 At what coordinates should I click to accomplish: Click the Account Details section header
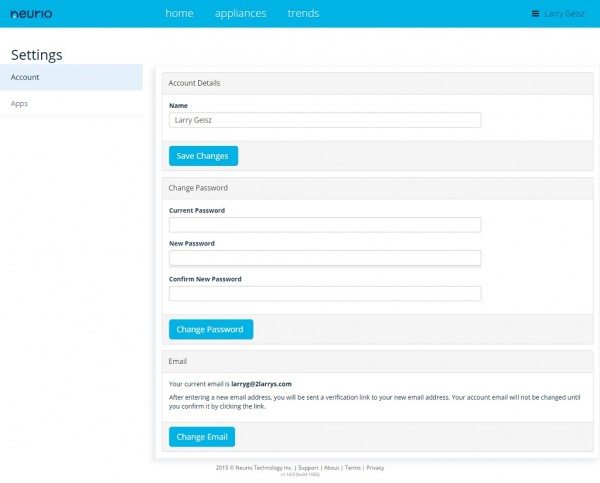pyautogui.click(x=377, y=83)
